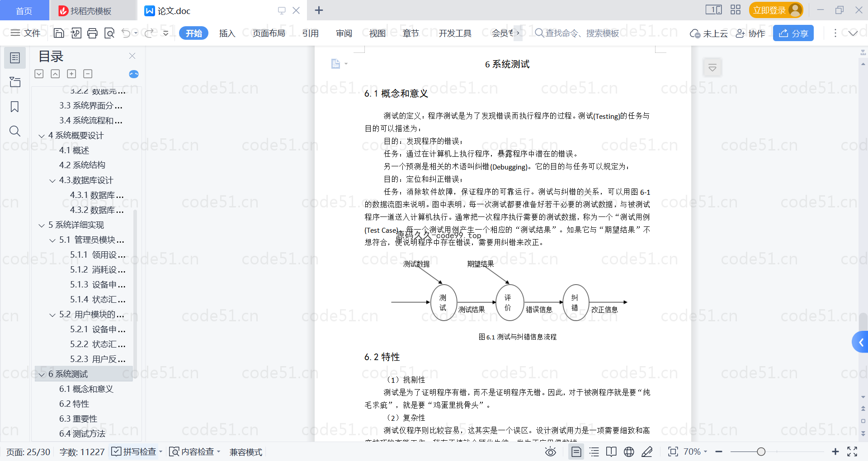The width and height of the screenshot is (868, 461).
Task: Open the quick access toolbar customize dropdown
Action: [165, 33]
